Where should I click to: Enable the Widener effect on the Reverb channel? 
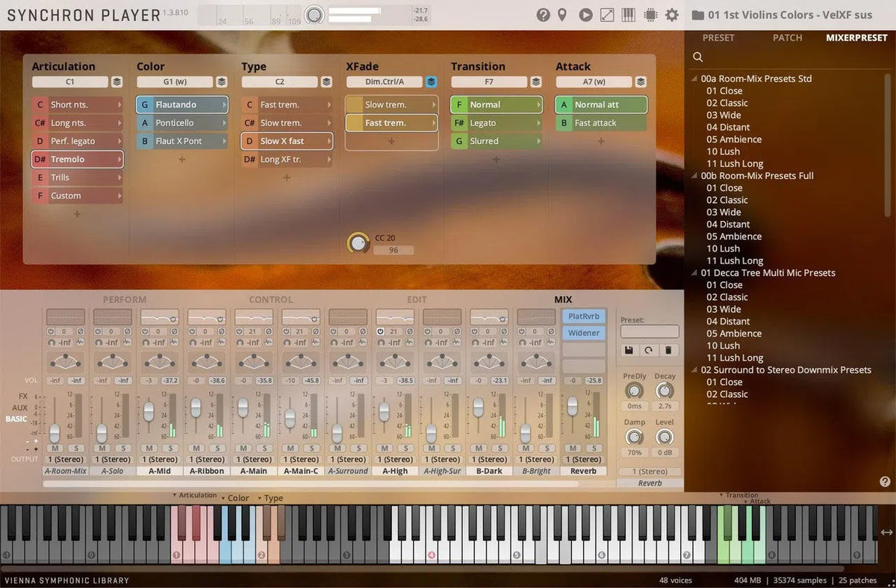pyautogui.click(x=583, y=333)
